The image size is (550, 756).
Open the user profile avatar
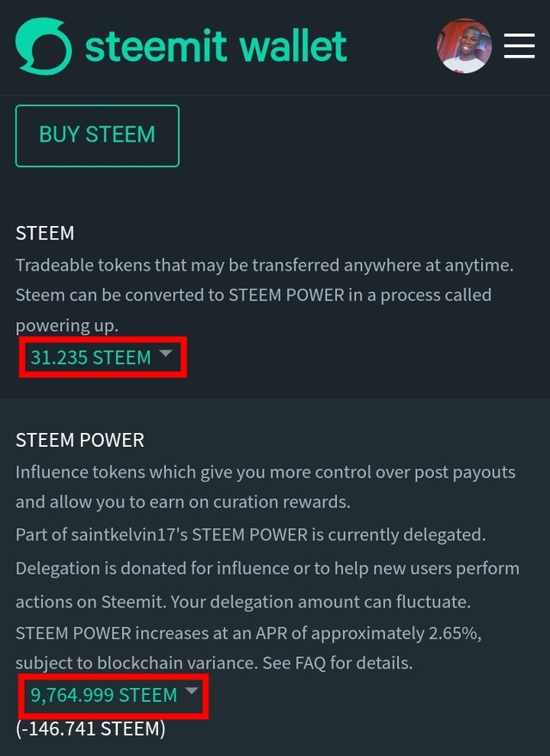464,46
